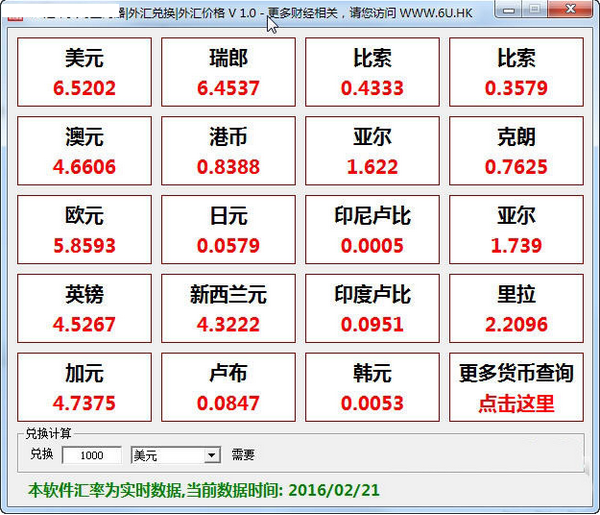600x515 pixels.
Task: Select the 港币 rate tile
Action: click(x=229, y=151)
